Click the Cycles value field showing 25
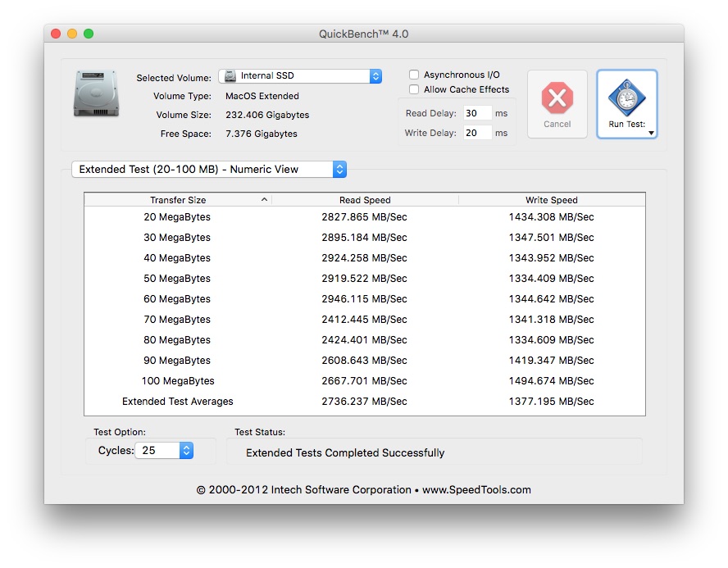The image size is (728, 568). [x=157, y=451]
